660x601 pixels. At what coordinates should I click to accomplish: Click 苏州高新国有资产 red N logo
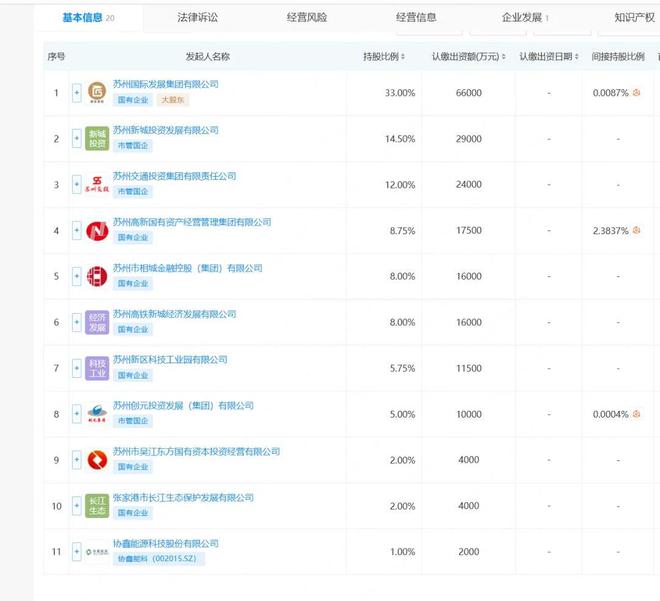[97, 230]
